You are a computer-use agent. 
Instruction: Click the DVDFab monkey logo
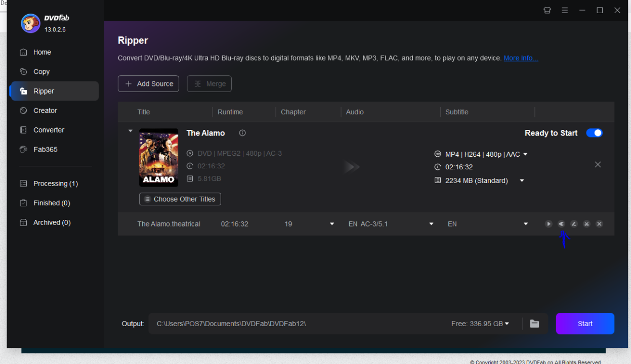point(30,23)
